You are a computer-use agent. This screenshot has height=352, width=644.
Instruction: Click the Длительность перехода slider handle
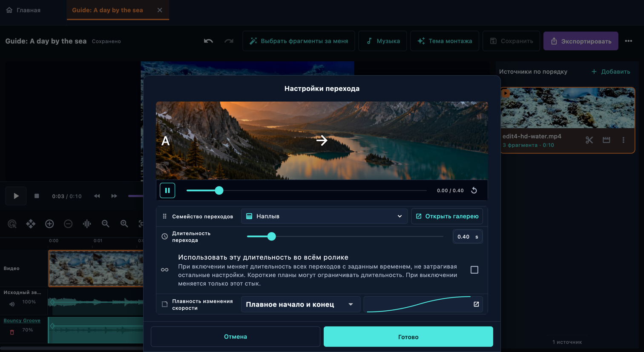pos(271,236)
